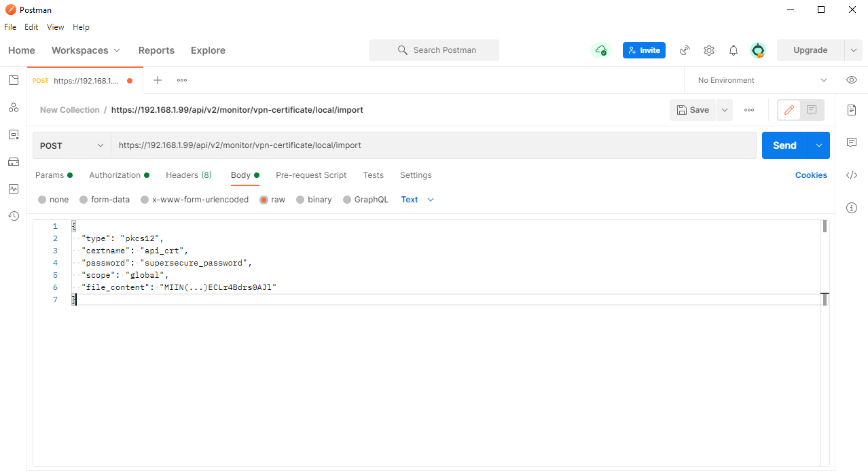Viewport: 868px width, 472px height.
Task: Select the Monitors icon in the sidebar
Action: coord(13,189)
